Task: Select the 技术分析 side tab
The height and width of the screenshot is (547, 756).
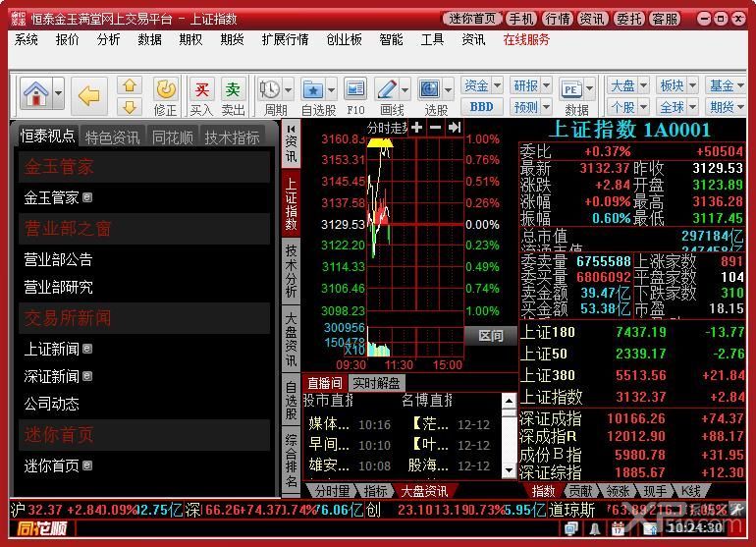Action: pos(291,271)
